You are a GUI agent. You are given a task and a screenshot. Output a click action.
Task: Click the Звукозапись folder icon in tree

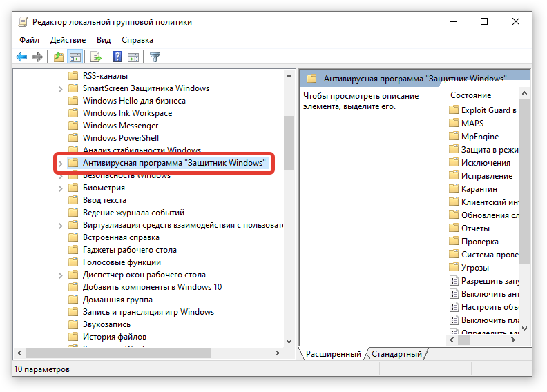pos(73,324)
